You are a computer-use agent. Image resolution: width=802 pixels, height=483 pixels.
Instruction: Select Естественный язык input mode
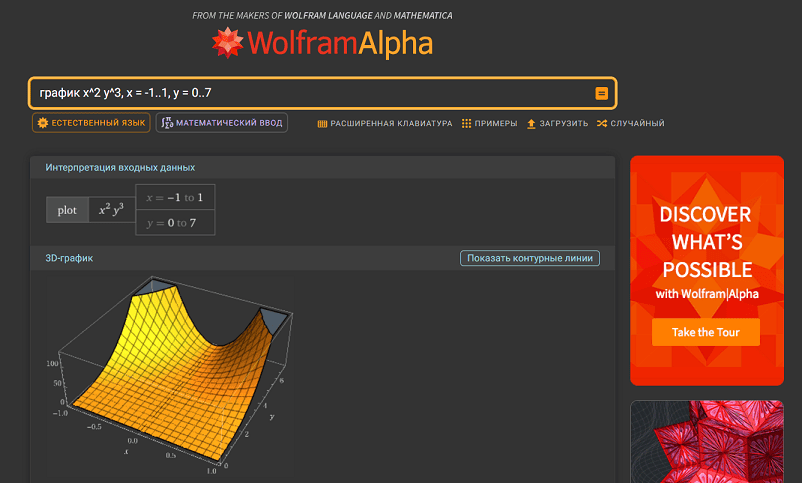click(x=91, y=123)
